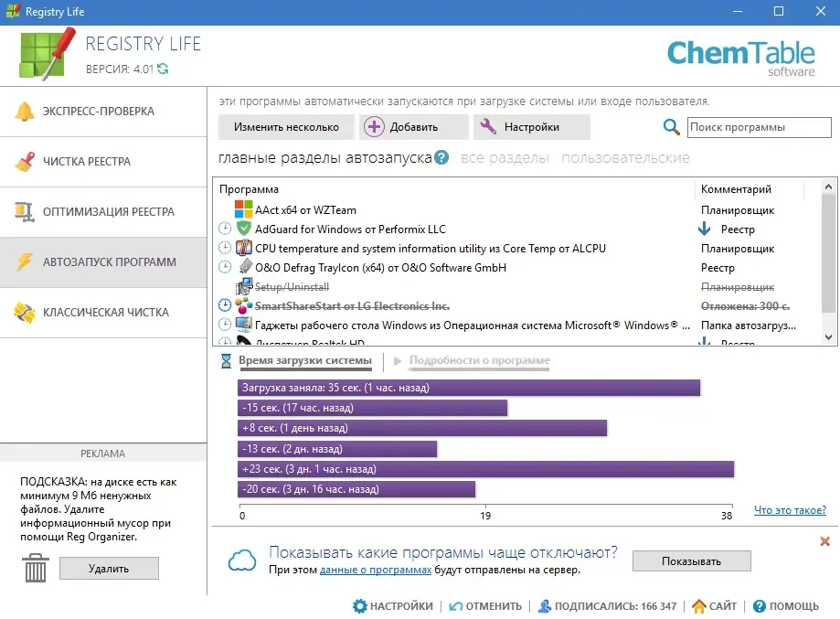This screenshot has height=619, width=840.
Task: Open the Подробности о программе tab
Action: pyautogui.click(x=480, y=360)
